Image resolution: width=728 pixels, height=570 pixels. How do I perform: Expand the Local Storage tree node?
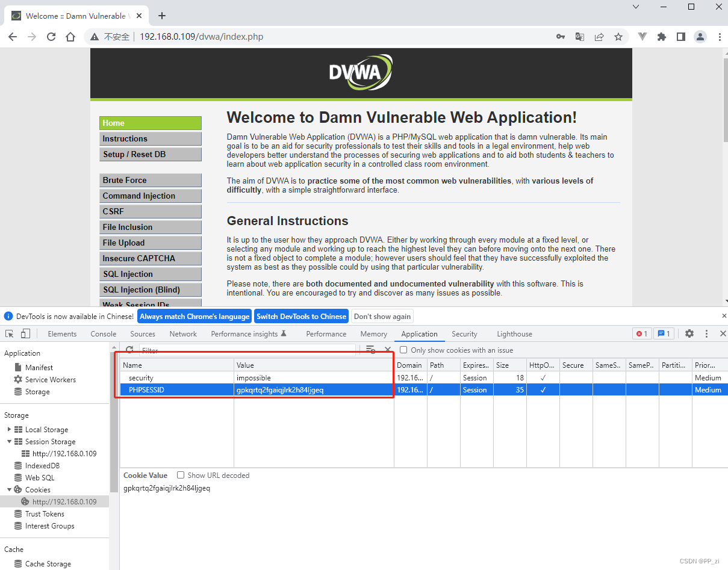[9, 430]
